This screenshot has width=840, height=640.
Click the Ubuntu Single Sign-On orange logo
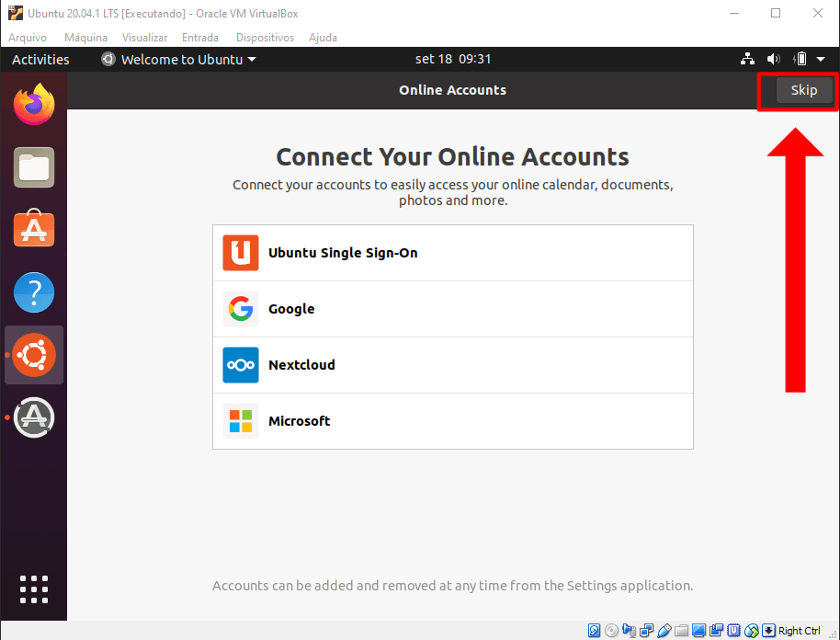241,253
